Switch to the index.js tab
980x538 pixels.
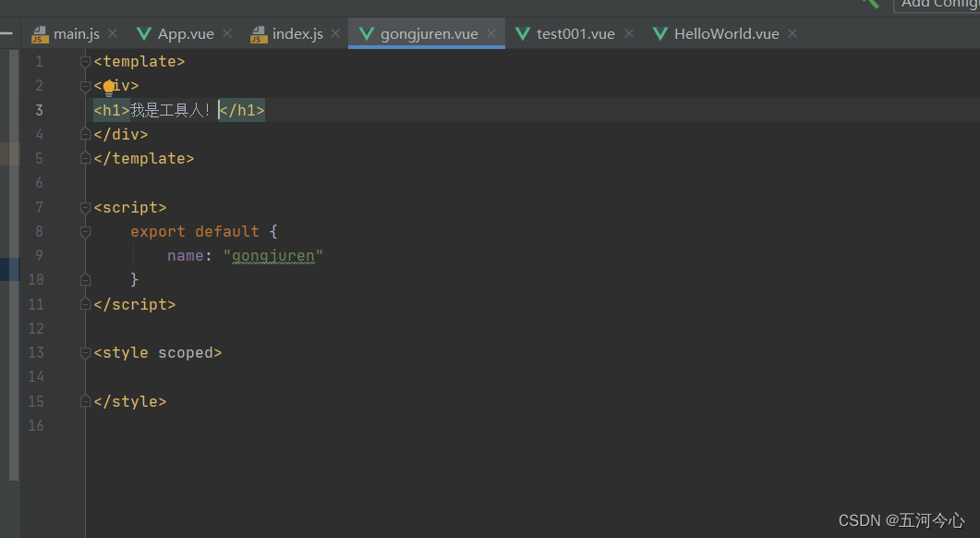point(297,34)
